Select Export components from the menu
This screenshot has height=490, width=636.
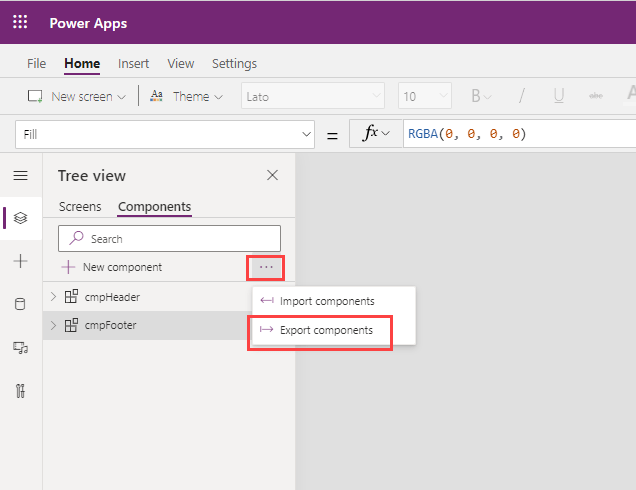326,330
